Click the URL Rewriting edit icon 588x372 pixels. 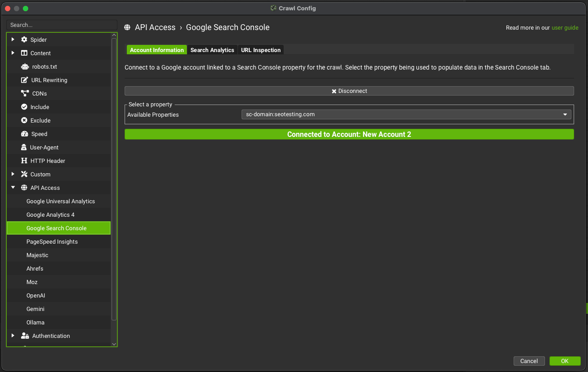25,80
